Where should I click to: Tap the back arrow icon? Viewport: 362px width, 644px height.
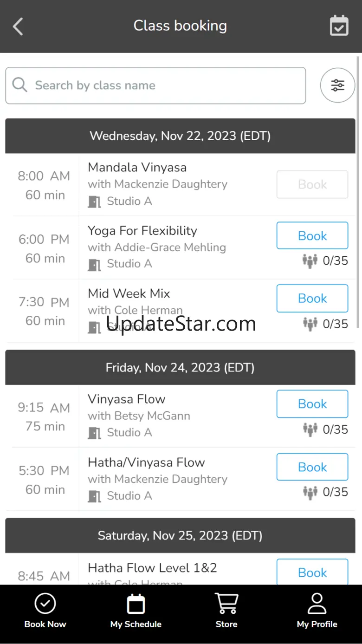[x=18, y=26]
